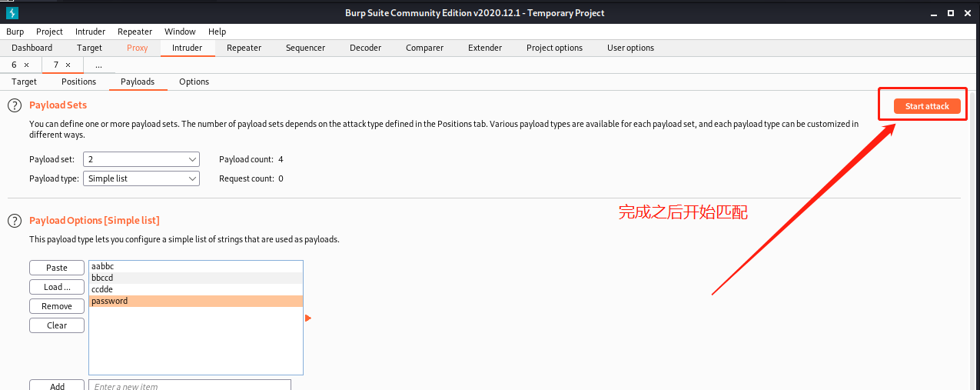Select attack tab number 7
This screenshot has width=980, height=390.
[56, 65]
